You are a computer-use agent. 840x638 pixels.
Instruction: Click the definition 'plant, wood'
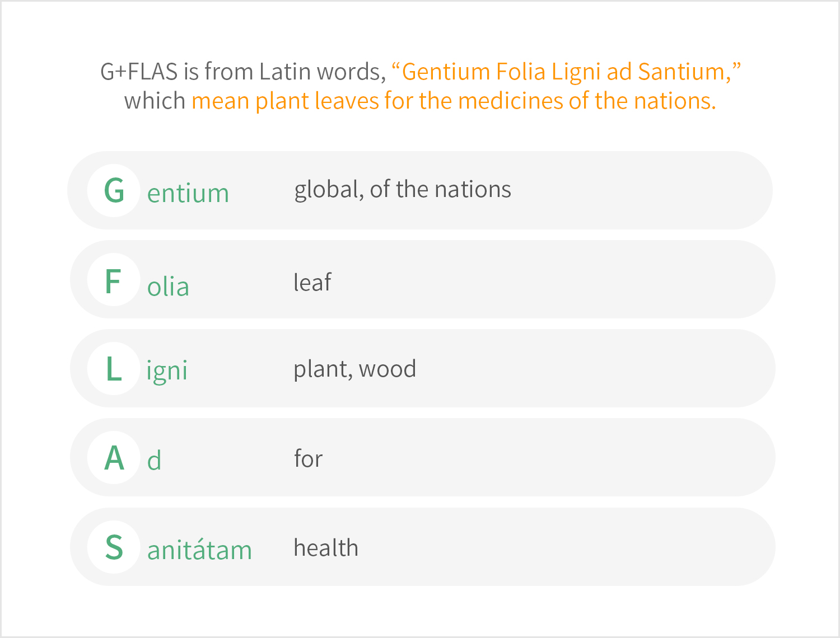[x=355, y=369]
